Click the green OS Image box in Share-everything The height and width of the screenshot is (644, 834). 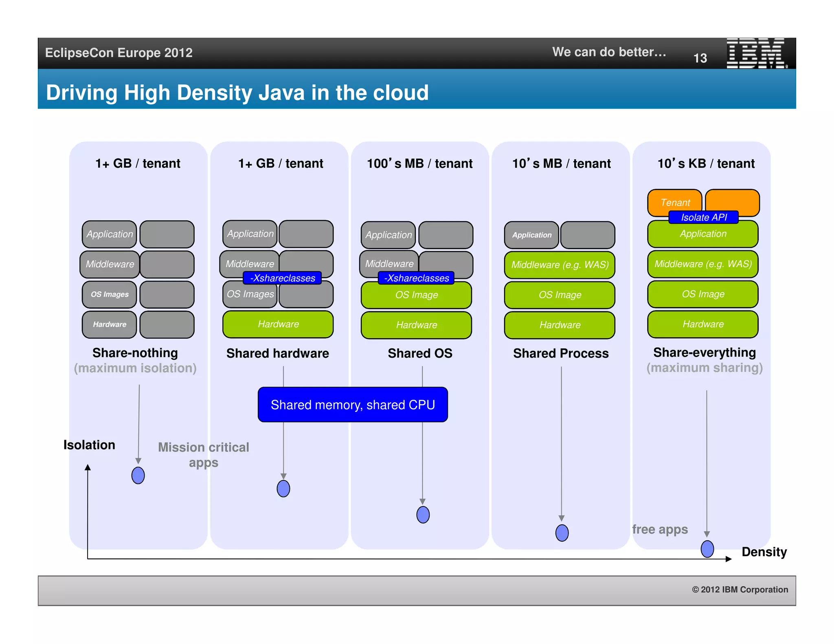pos(703,294)
